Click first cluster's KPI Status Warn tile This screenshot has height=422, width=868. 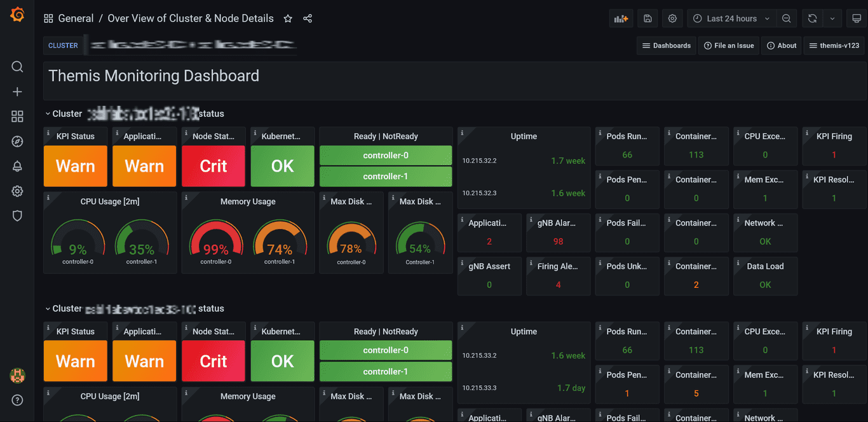[x=75, y=167]
